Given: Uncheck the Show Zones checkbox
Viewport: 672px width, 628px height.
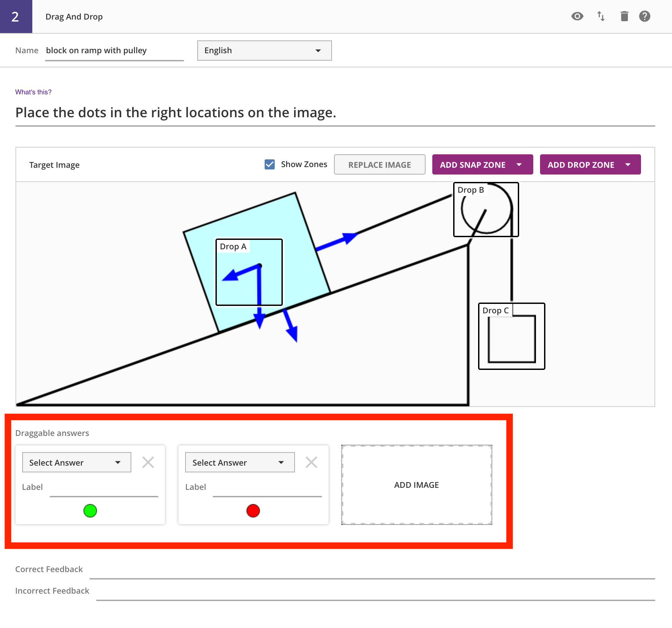Looking at the screenshot, I should tap(269, 164).
